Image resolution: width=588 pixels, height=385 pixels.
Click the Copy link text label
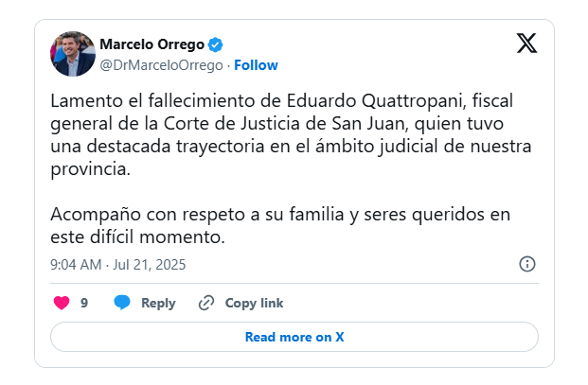click(x=254, y=304)
